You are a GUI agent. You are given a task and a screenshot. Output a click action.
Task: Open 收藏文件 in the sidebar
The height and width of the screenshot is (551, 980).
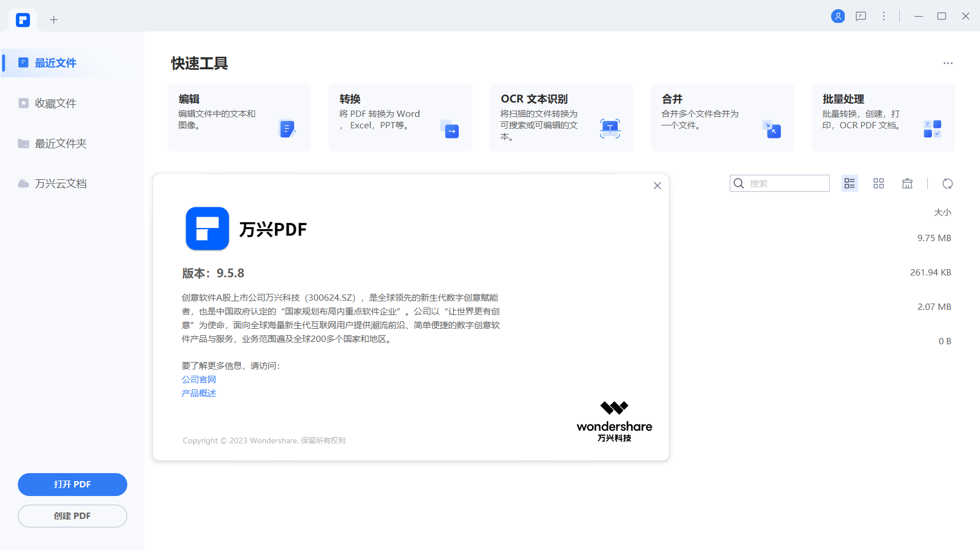(55, 104)
